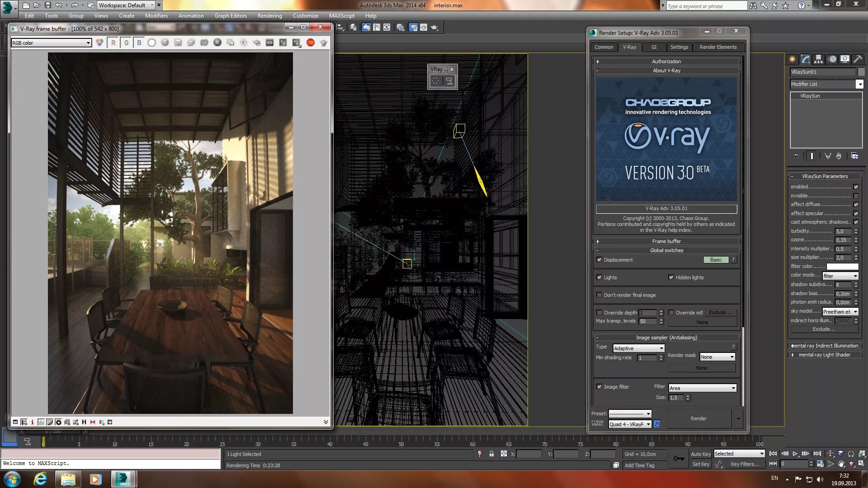The height and width of the screenshot is (488, 868).
Task: Uncheck the Displacement checkbox
Action: point(599,260)
